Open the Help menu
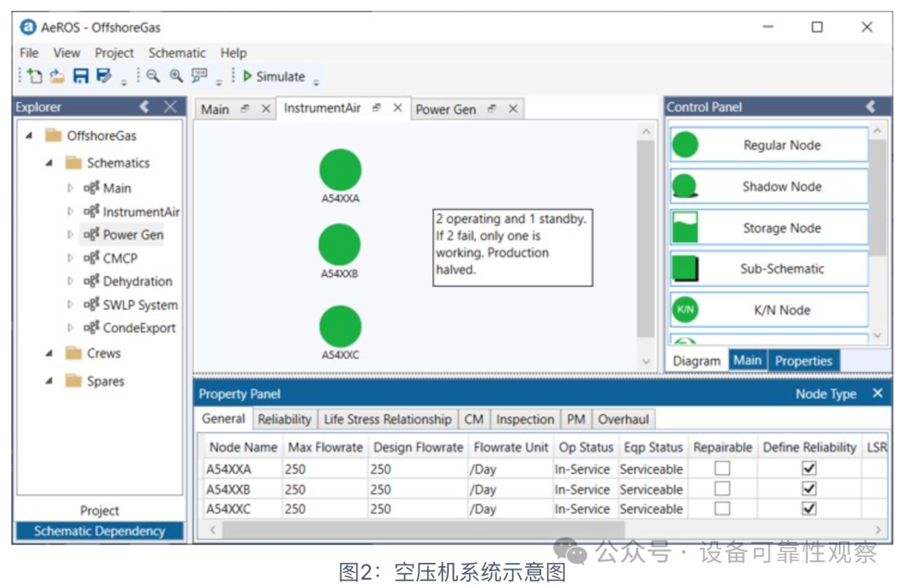The width and height of the screenshot is (906, 588). (233, 53)
